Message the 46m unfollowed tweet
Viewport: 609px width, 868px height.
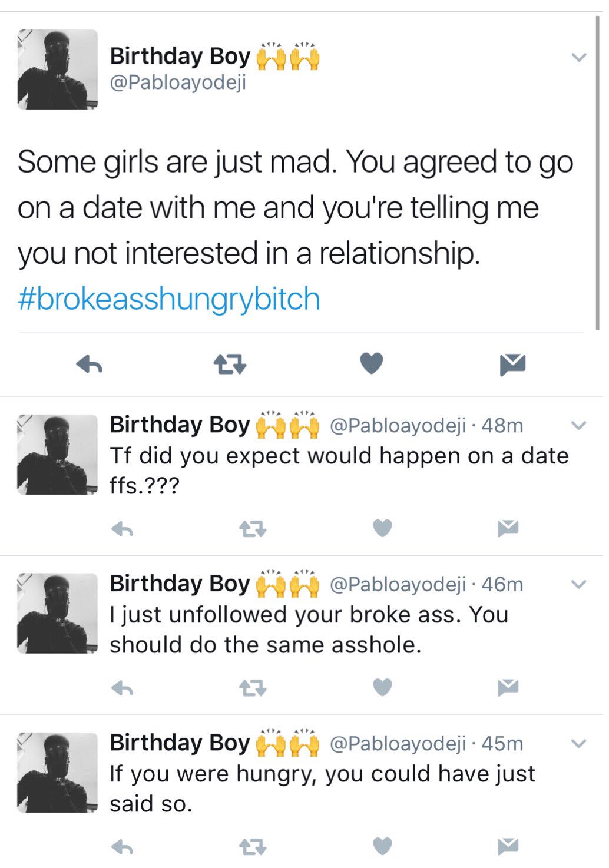tap(508, 687)
